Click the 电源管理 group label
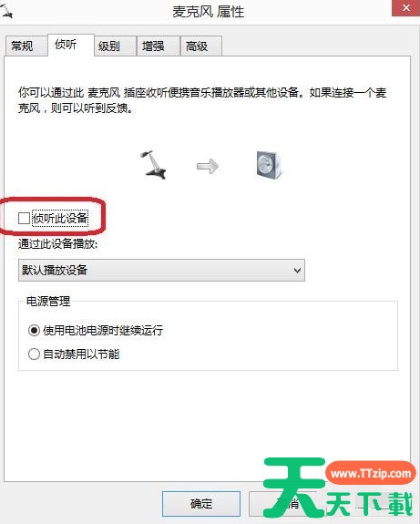The image size is (420, 524). click(48, 301)
